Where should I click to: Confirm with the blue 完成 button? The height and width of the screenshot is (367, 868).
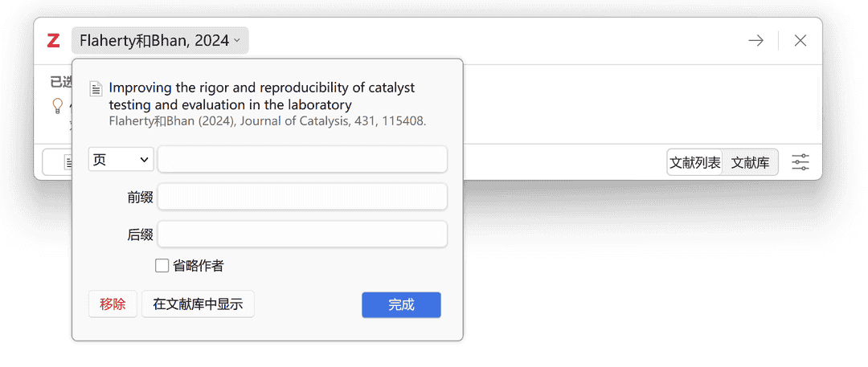(401, 304)
